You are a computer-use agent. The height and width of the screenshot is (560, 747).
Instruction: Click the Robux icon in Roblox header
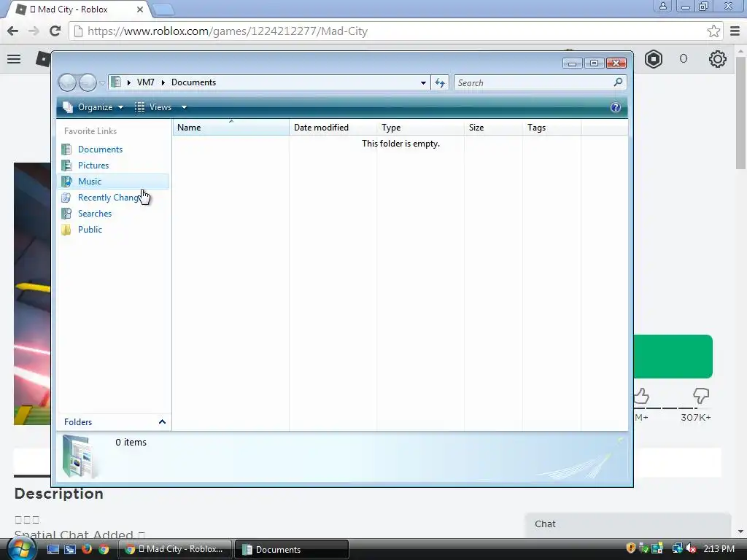point(654,59)
